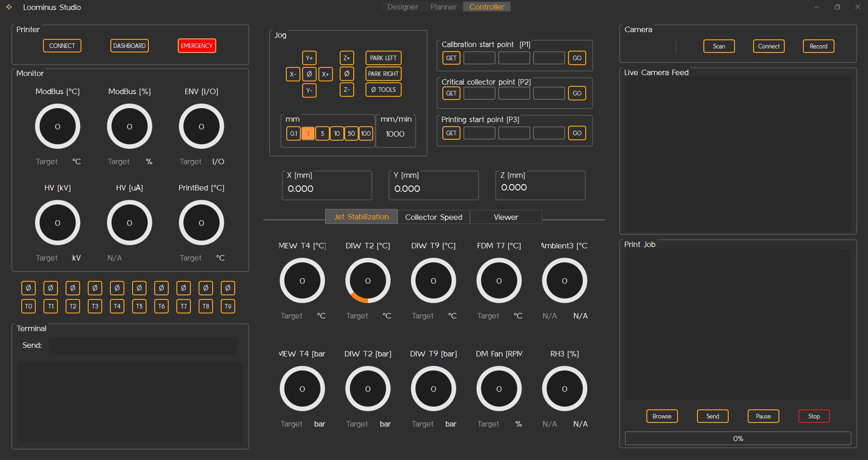868x460 pixels.
Task: Set jog step to 100 mm
Action: click(366, 133)
